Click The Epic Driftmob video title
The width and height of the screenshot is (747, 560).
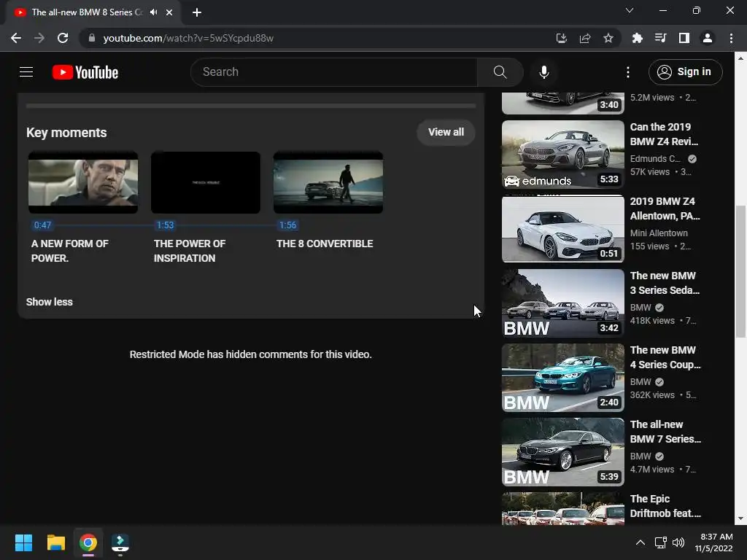[x=665, y=506]
